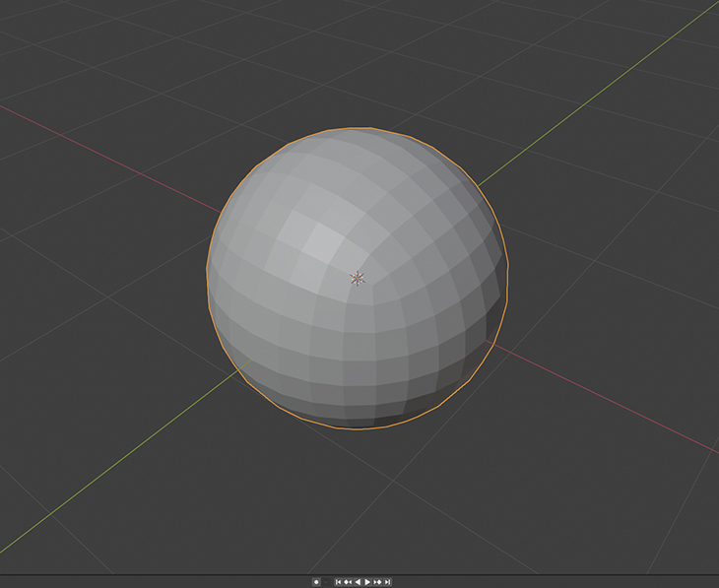719x588 pixels.
Task: Toggle the auto keying record button
Action: (316, 582)
